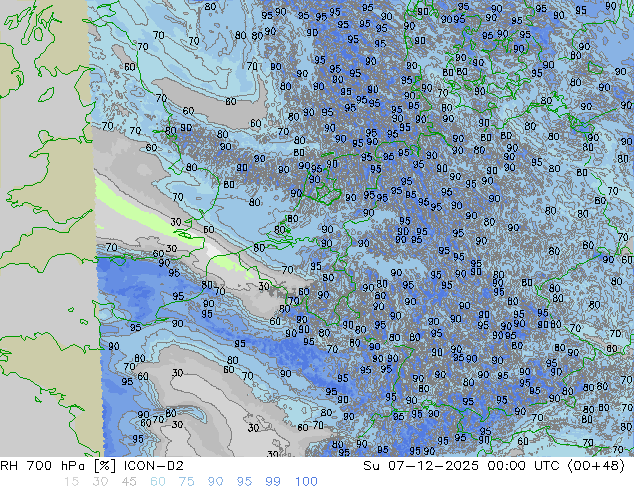Click the legend value 99

[273, 482]
